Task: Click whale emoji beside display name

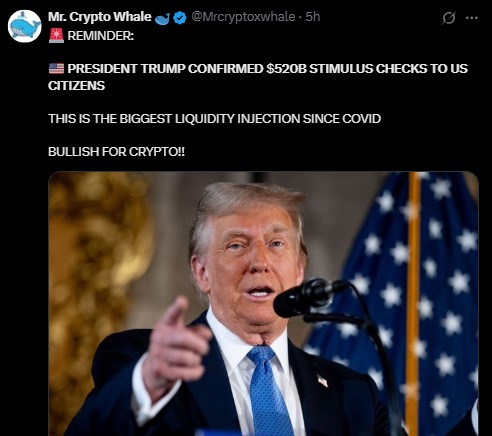Action: 162,19
